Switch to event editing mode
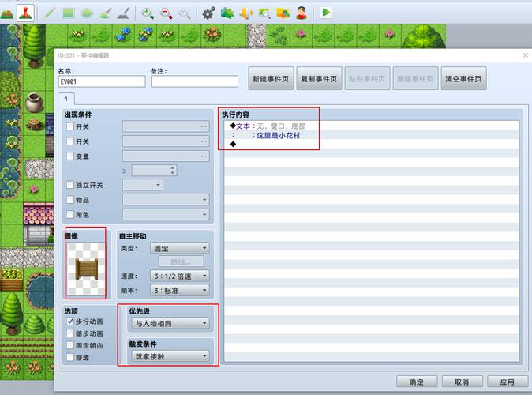Viewport: 532px width, 395px height. click(x=26, y=13)
